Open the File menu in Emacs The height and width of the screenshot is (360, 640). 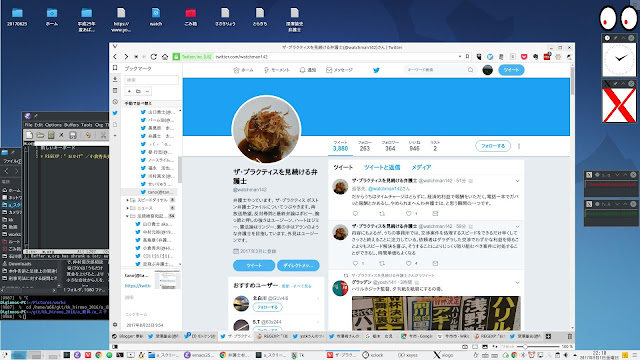tap(28, 125)
